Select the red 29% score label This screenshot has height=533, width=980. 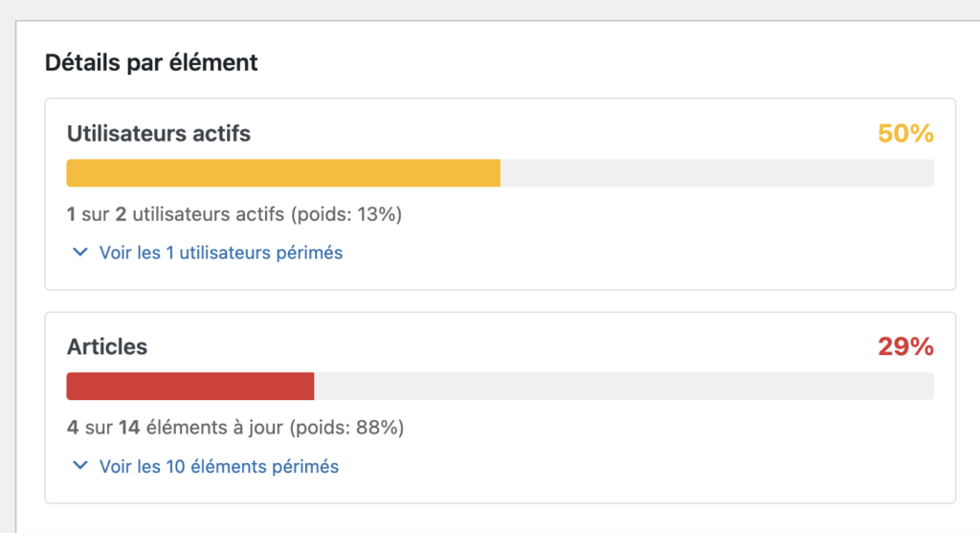click(x=905, y=346)
